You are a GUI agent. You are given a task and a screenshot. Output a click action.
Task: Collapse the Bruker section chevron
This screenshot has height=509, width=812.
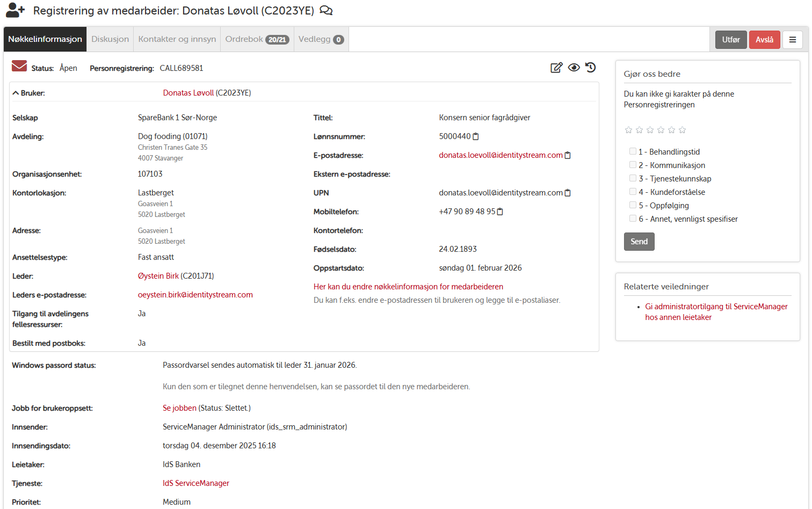click(x=15, y=92)
